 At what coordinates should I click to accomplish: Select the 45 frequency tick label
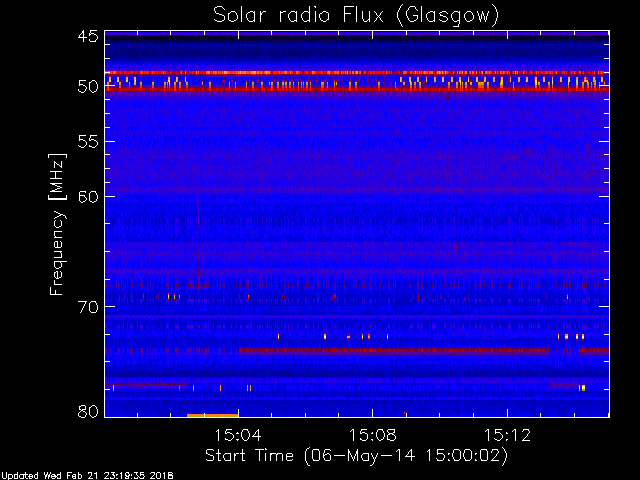coord(88,36)
